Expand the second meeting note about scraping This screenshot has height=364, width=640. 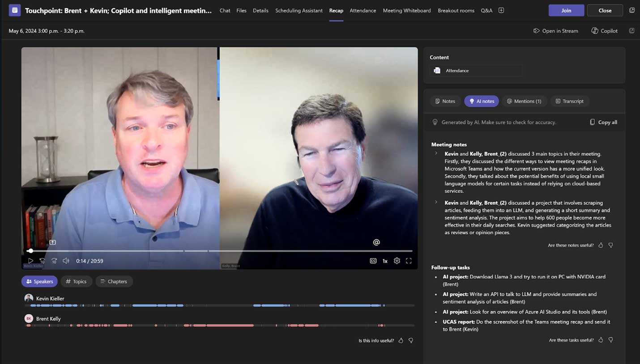[x=436, y=203]
